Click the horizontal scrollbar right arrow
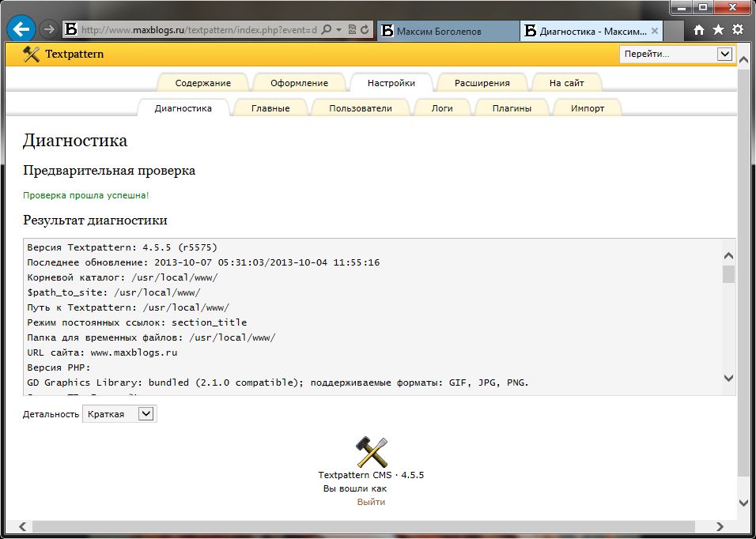 point(720,526)
